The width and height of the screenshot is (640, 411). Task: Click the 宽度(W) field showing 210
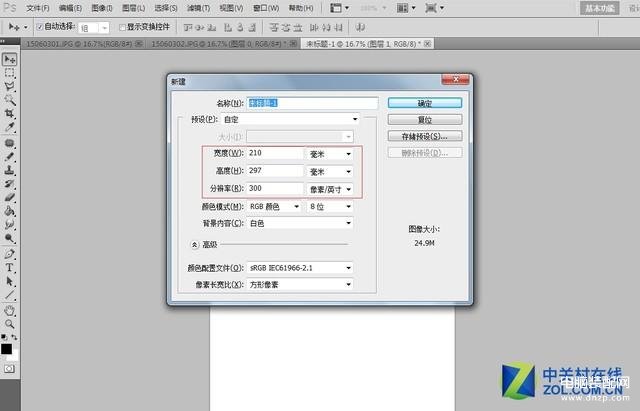pyautogui.click(x=275, y=153)
